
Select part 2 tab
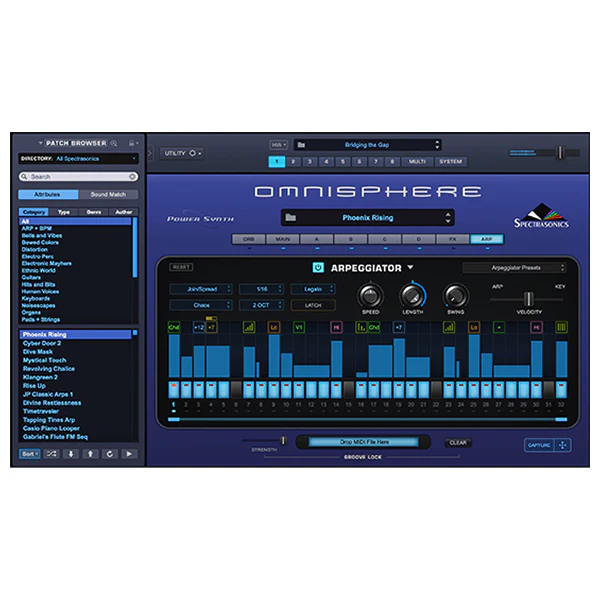(293, 161)
